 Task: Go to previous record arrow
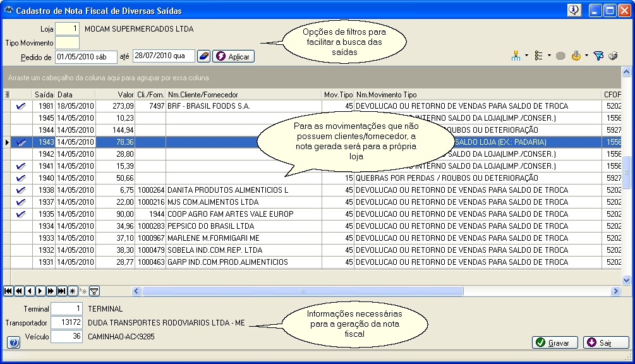tap(30, 291)
